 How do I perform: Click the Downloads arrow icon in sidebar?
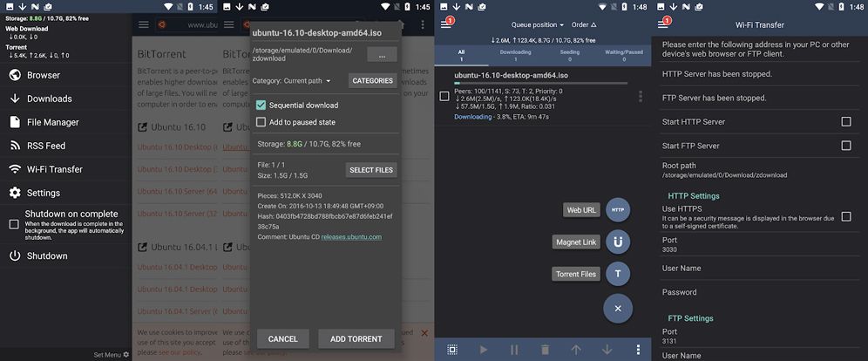[x=15, y=99]
